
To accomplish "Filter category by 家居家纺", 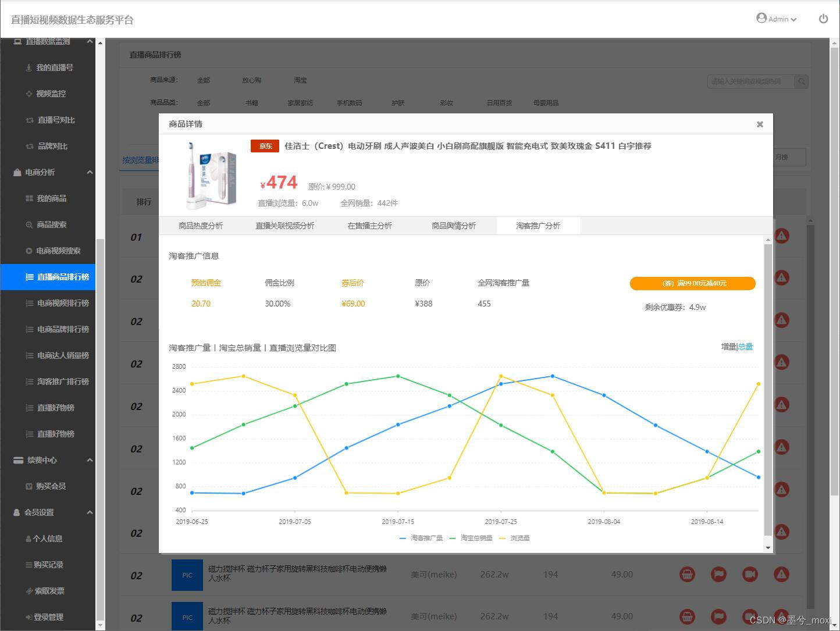I will click(x=300, y=103).
